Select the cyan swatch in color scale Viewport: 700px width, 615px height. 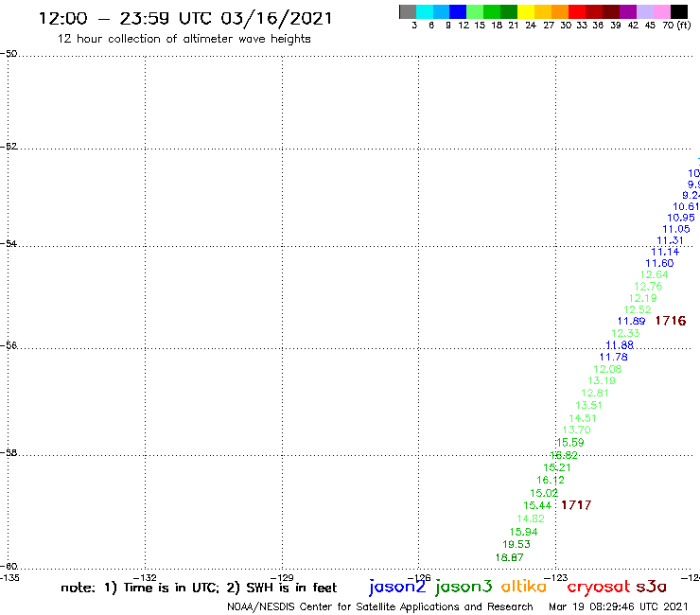(x=425, y=11)
